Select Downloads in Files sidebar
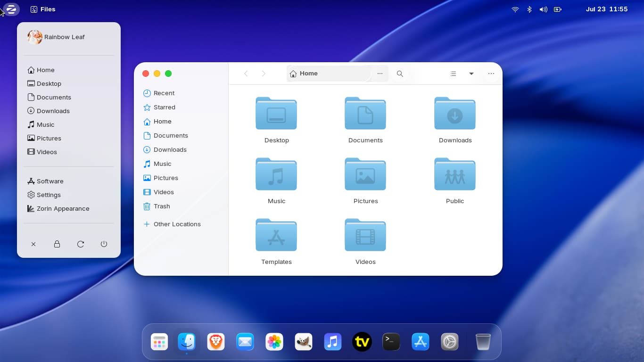This screenshot has height=362, width=644. (x=181, y=149)
